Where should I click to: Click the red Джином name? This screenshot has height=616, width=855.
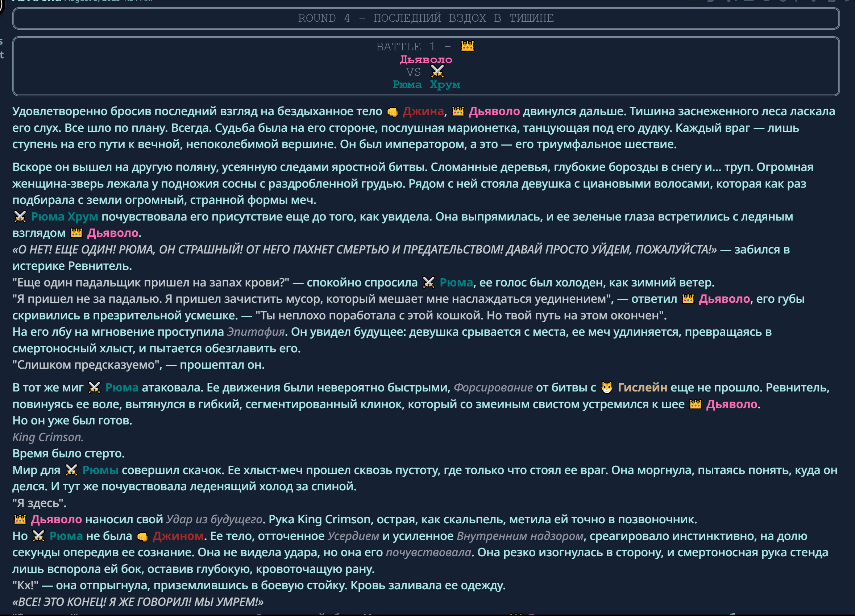coord(178,536)
